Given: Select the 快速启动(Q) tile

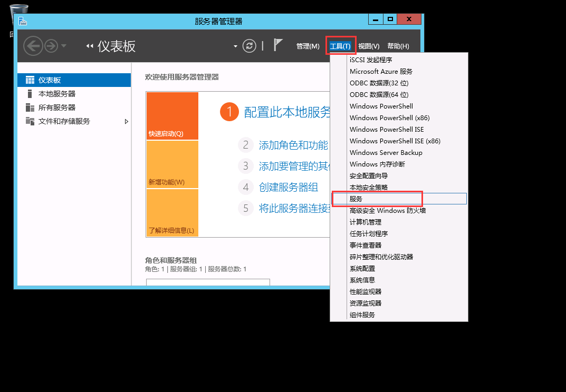Looking at the screenshot, I should [172, 116].
